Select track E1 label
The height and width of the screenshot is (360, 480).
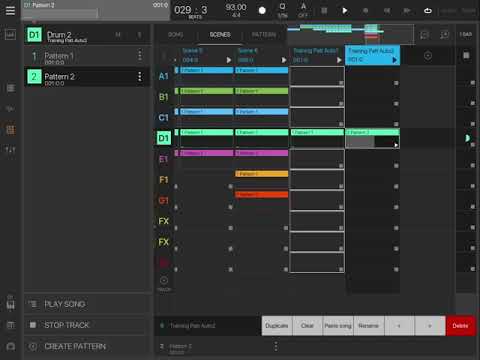[x=163, y=159]
